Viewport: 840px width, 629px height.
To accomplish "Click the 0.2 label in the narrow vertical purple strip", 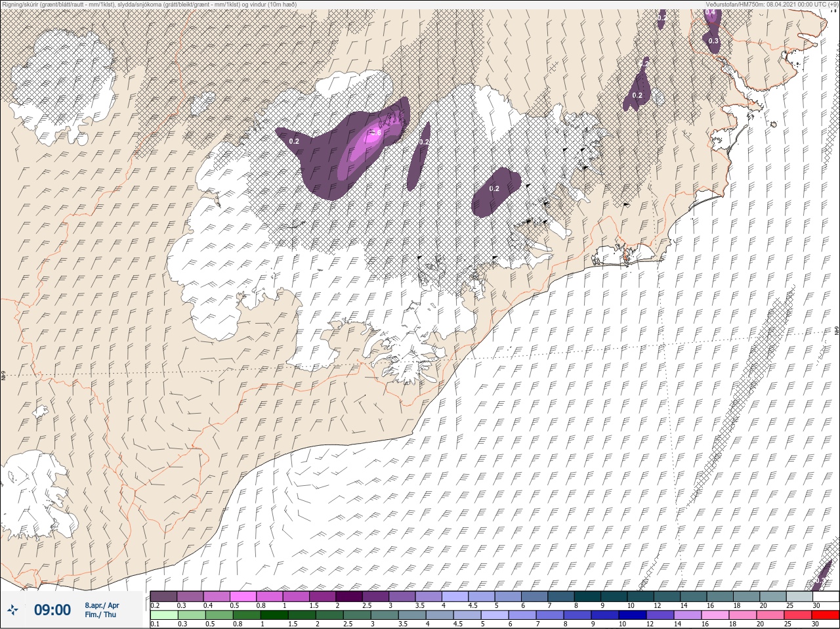I will [x=424, y=142].
